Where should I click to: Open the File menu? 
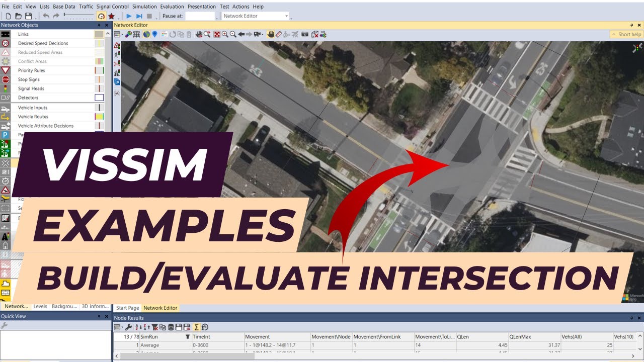6,7
